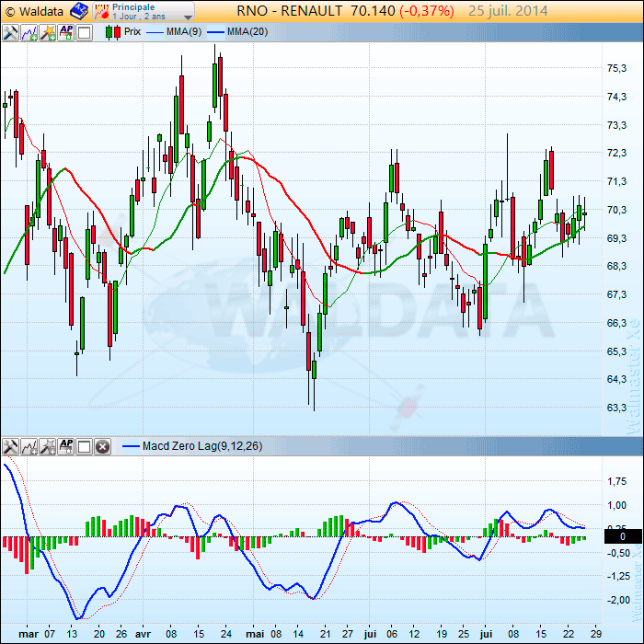Click the © Waldata label

click(x=34, y=11)
